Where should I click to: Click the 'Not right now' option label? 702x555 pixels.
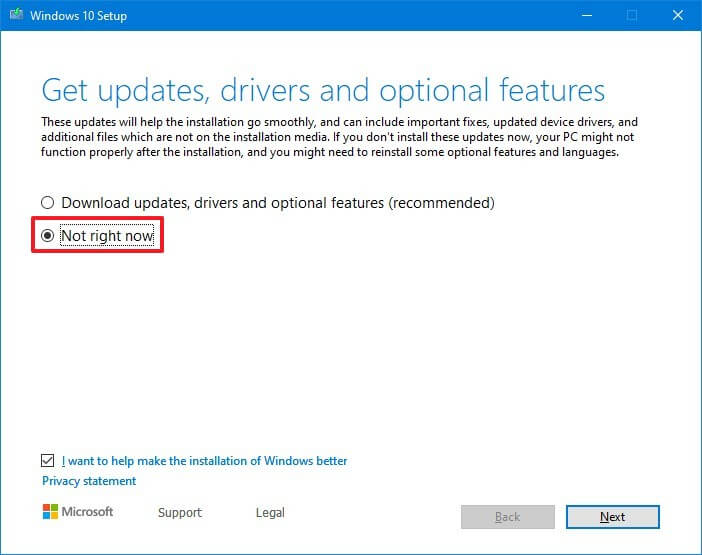click(107, 236)
